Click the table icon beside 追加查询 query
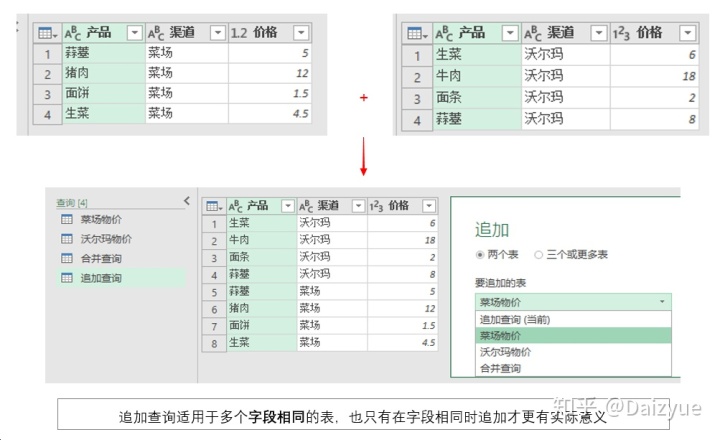This screenshot has height=440, width=720. click(67, 278)
